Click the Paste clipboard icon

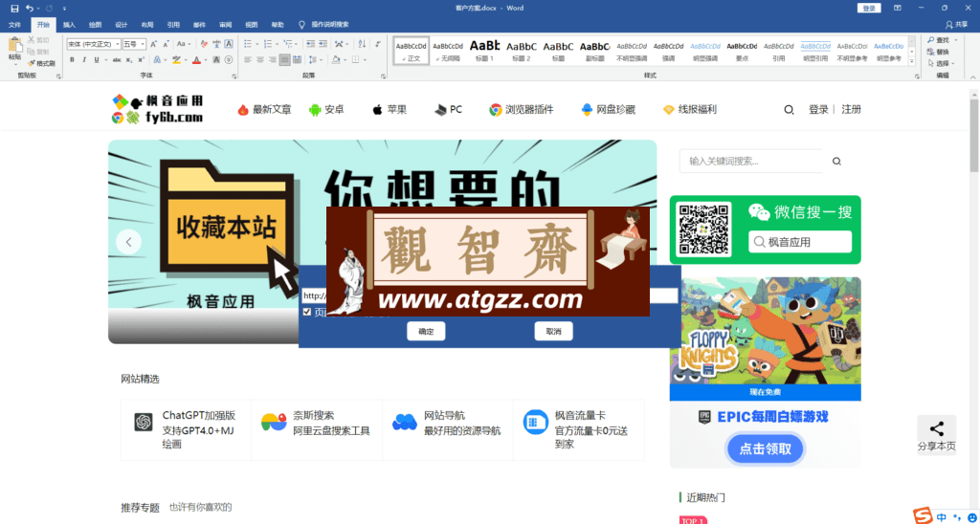pos(15,46)
